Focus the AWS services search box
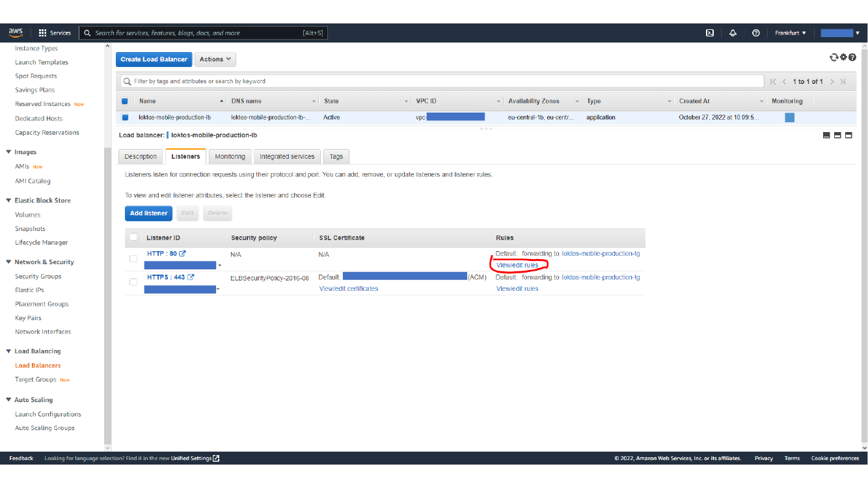 coord(204,33)
